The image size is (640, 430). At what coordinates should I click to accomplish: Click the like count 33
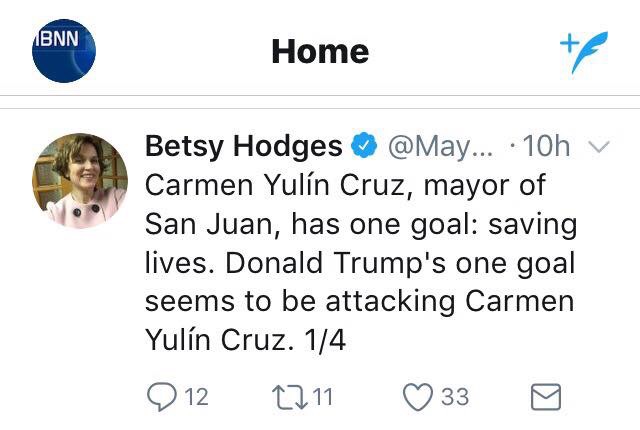(455, 397)
